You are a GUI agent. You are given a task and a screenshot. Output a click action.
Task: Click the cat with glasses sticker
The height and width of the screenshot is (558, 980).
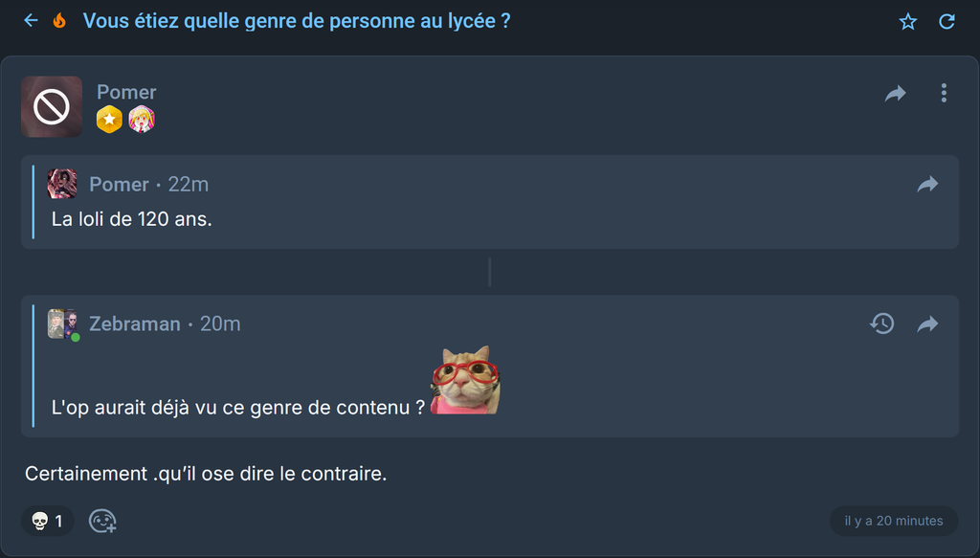[466, 380]
